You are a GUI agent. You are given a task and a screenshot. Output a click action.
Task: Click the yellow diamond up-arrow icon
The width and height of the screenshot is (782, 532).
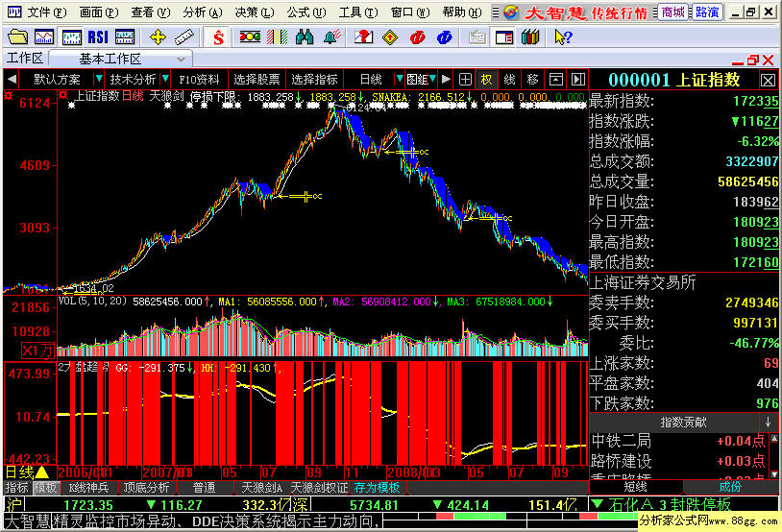[x=390, y=36]
